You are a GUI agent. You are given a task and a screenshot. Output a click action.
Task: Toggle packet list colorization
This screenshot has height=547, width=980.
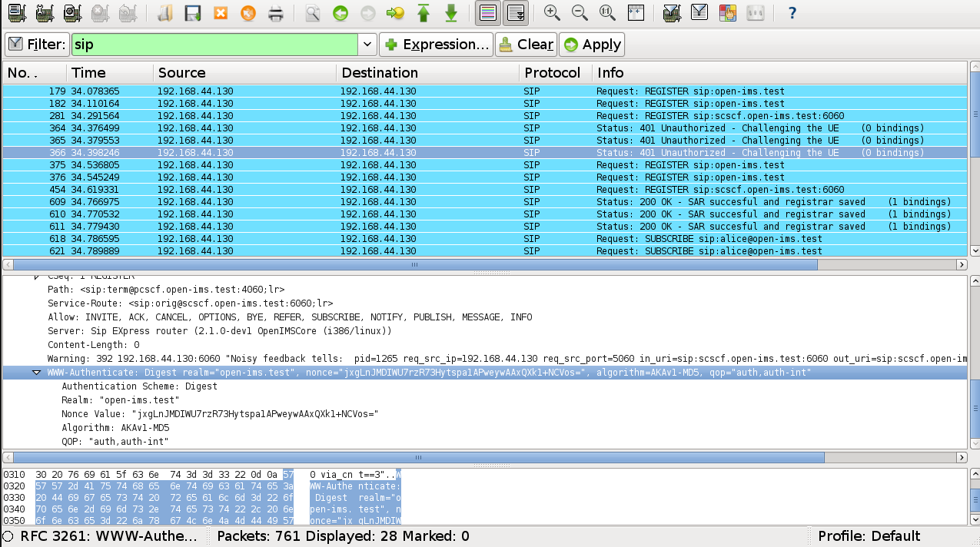(487, 12)
